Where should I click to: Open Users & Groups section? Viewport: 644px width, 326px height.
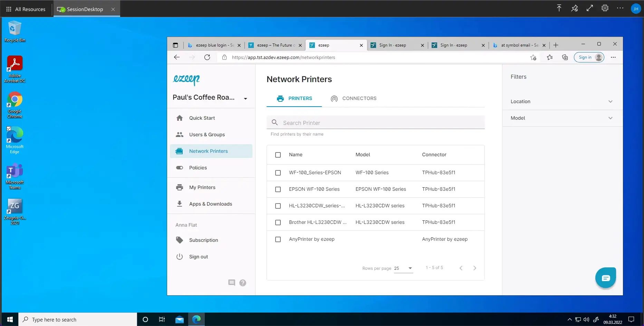tap(180, 135)
